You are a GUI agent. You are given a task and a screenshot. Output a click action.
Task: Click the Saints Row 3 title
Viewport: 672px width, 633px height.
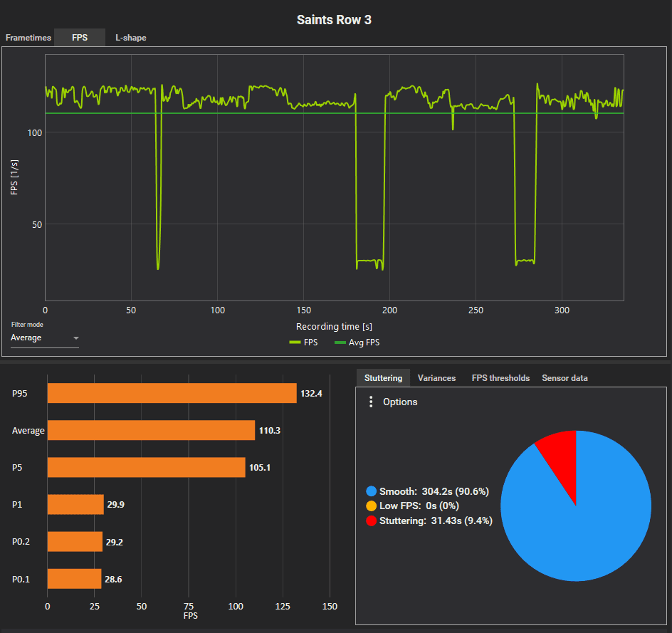pos(335,20)
